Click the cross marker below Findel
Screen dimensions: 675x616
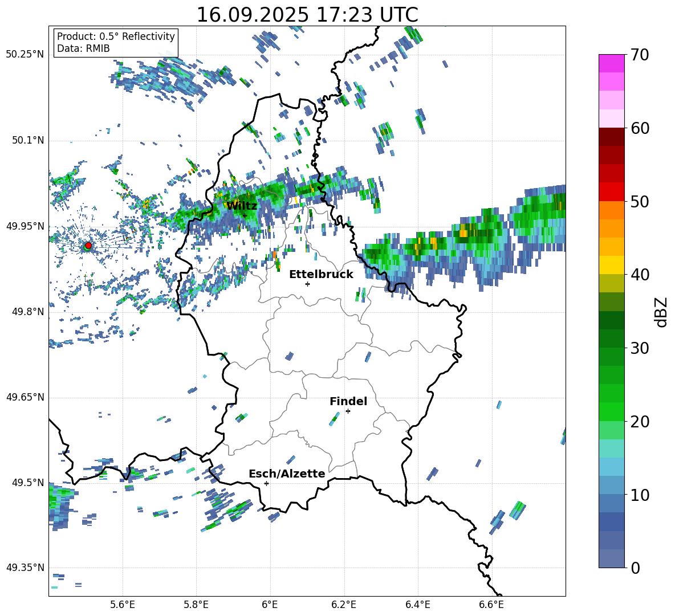[x=348, y=411]
